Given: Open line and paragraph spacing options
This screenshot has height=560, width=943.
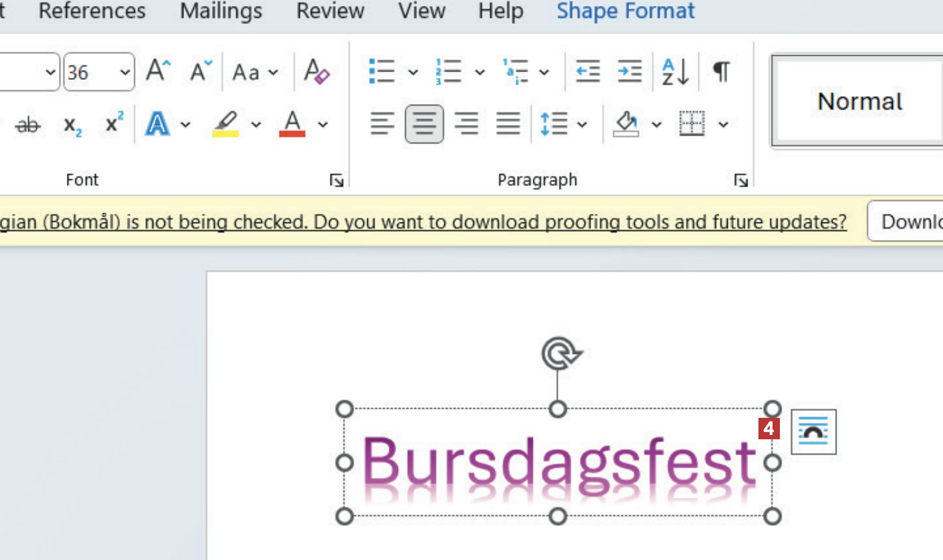Looking at the screenshot, I should [554, 124].
